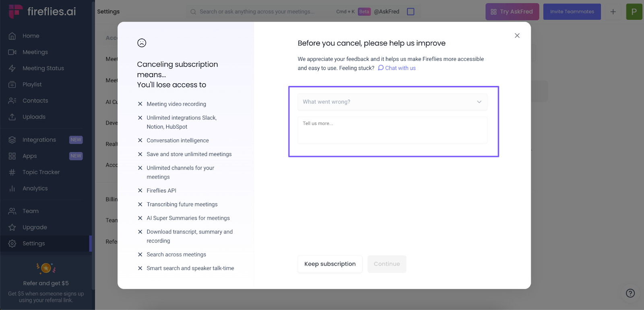
Task: Navigate to Analytics
Action: point(35,188)
